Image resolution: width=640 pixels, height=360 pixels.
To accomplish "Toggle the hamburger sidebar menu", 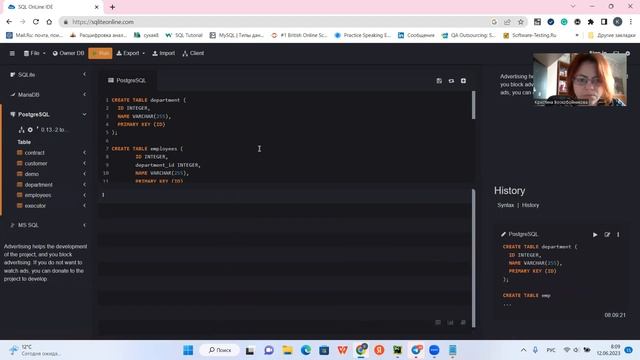I will point(12,53).
